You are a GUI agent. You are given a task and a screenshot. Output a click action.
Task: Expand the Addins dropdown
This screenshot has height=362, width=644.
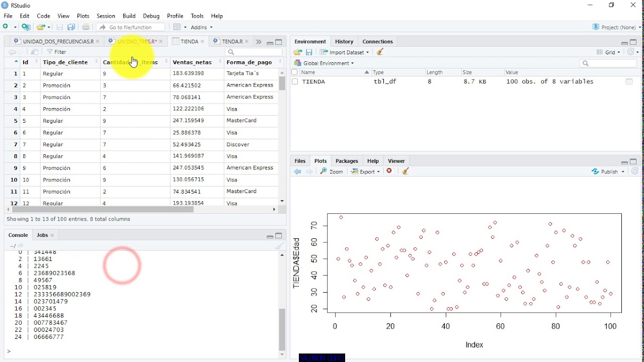pos(202,27)
